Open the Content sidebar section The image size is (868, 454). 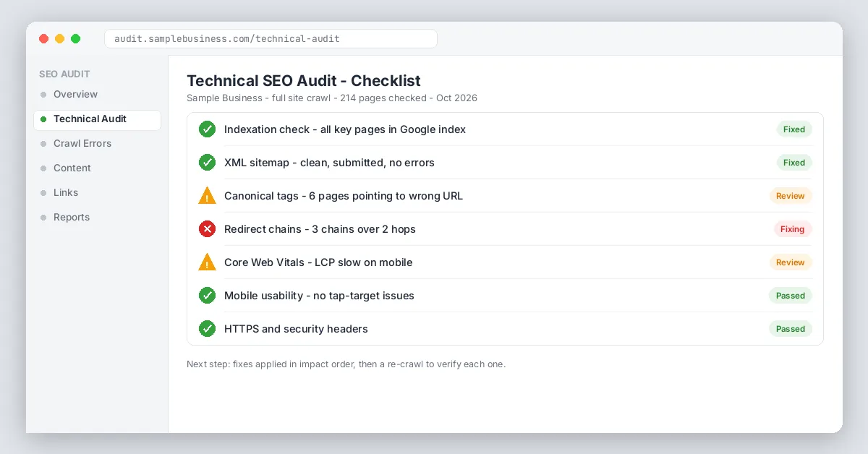coord(97,168)
